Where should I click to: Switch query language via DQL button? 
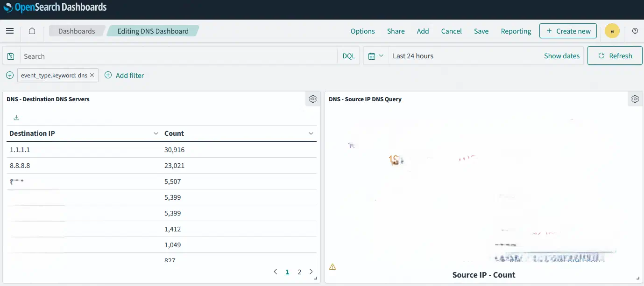[x=349, y=56]
